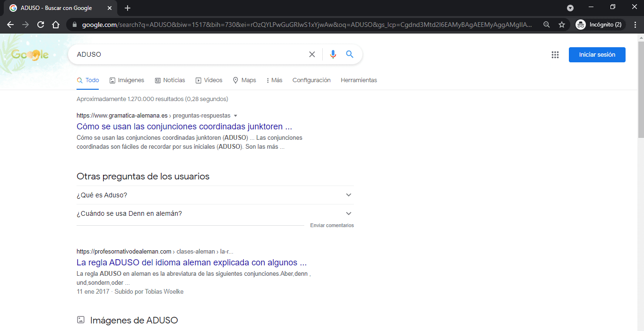Restore down the Chrome window
644x331 pixels.
(x=613, y=7)
